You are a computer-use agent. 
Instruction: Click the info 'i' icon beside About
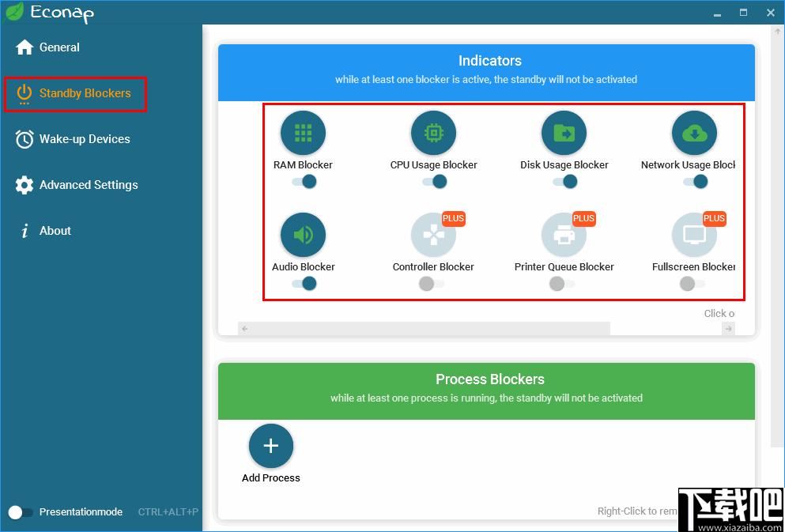(x=24, y=231)
